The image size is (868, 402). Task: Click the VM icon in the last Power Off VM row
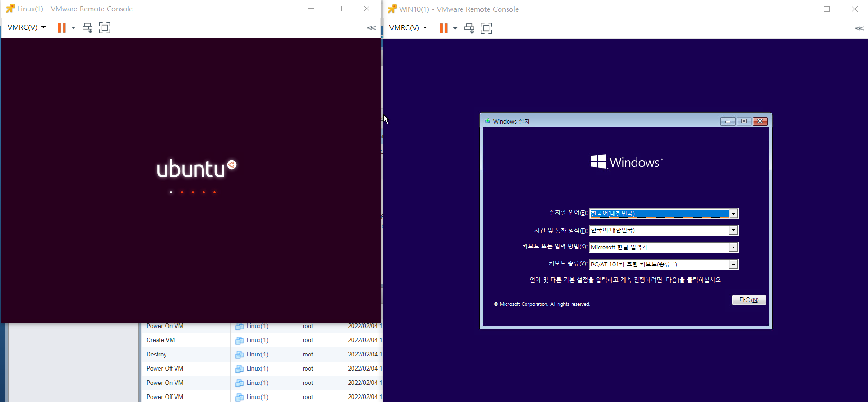[240, 397]
